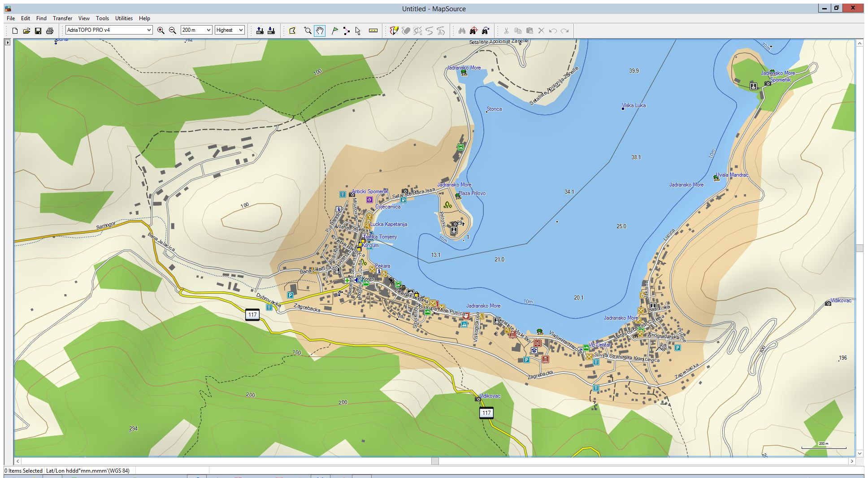Click the scroll left arrow
Screen dimensions: 868x478
(x=18, y=461)
